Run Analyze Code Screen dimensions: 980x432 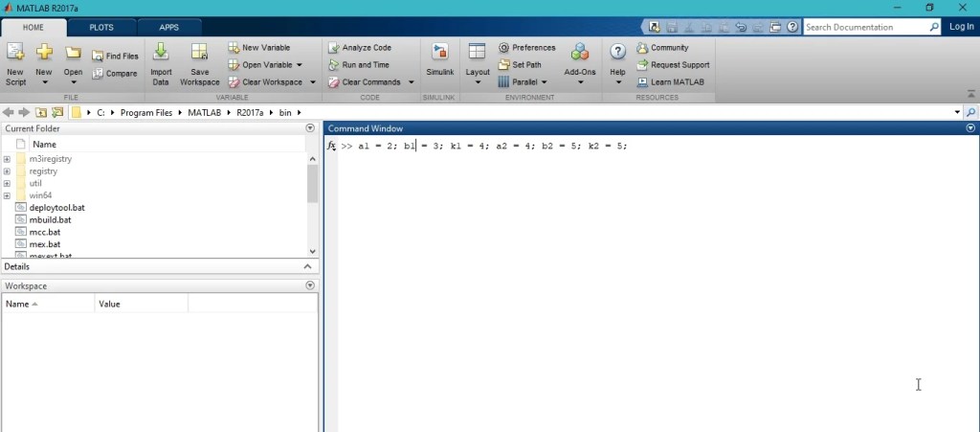tap(360, 48)
